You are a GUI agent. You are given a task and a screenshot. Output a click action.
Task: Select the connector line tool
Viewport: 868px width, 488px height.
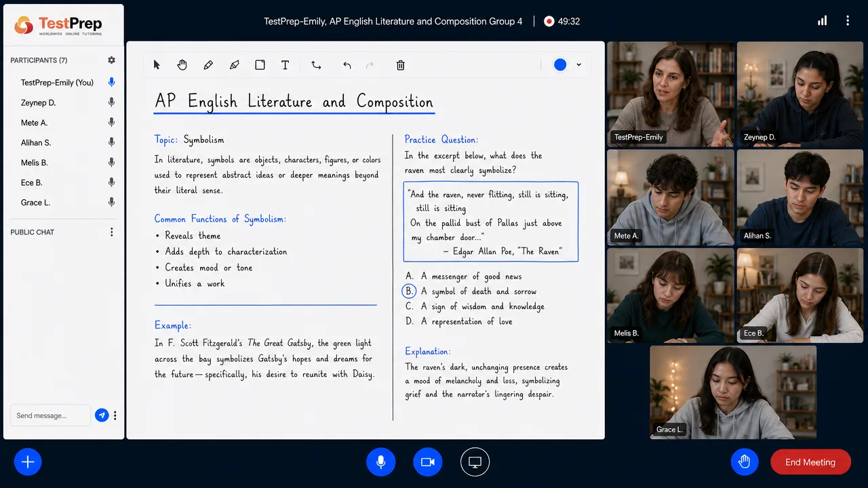(x=316, y=65)
